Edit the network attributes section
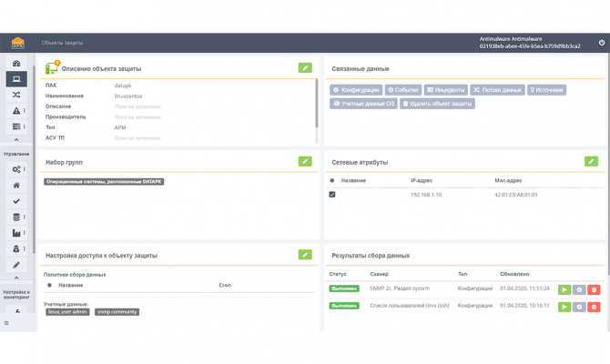The height and width of the screenshot is (364, 610). 591,161
